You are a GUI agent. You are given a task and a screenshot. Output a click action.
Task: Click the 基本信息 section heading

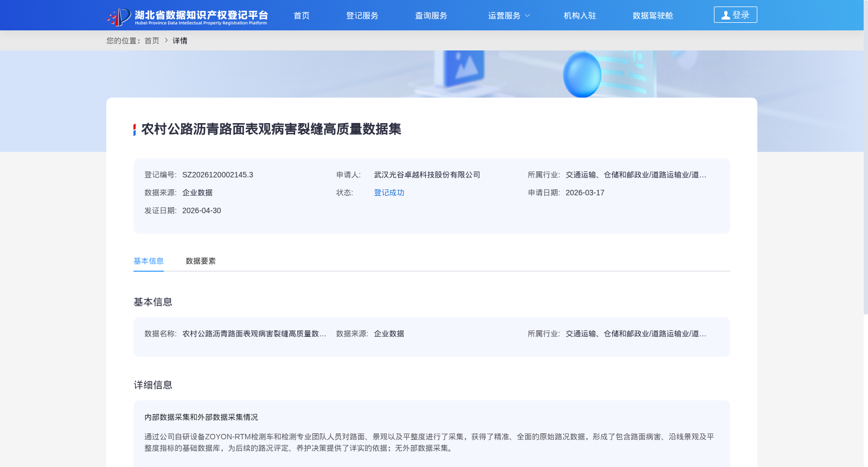tap(153, 302)
